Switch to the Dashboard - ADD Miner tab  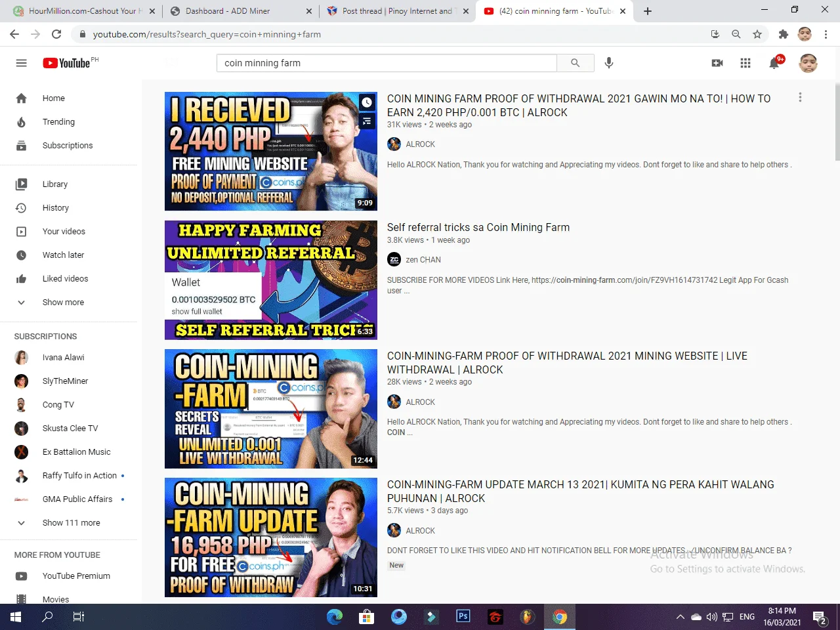point(241,11)
